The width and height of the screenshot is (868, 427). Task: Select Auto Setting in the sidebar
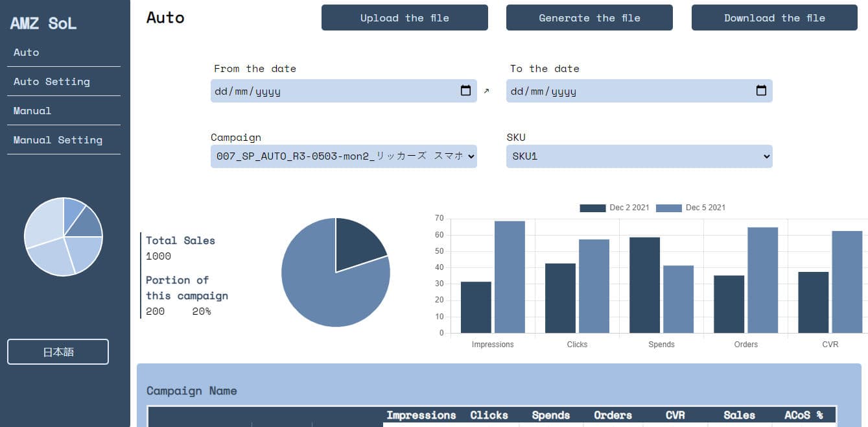point(51,81)
